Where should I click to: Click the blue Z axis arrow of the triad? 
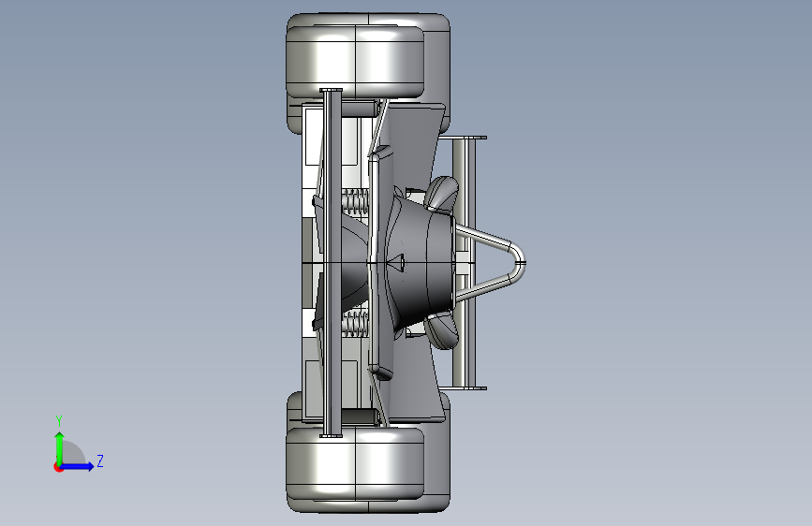click(x=78, y=466)
